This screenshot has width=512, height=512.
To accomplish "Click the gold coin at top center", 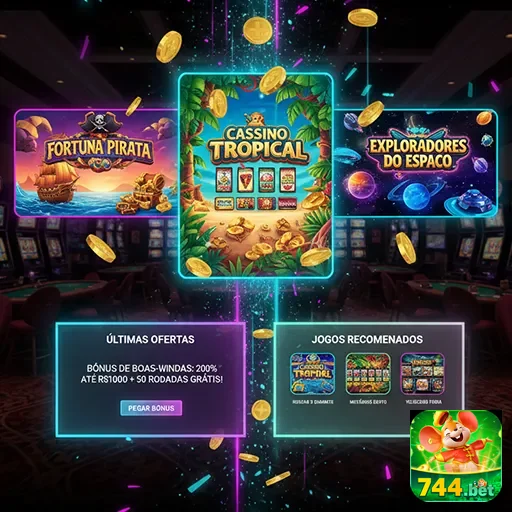I will (x=258, y=30).
